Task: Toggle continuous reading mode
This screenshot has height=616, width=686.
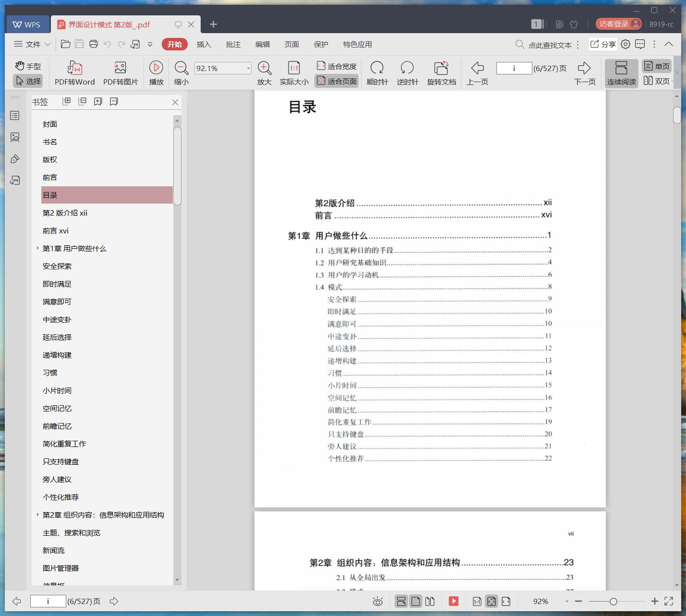Action: tap(621, 73)
